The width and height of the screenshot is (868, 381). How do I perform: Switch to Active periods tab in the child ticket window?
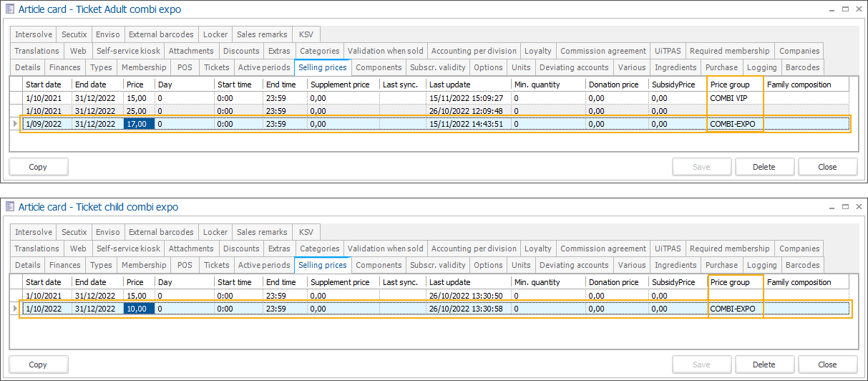click(x=263, y=265)
